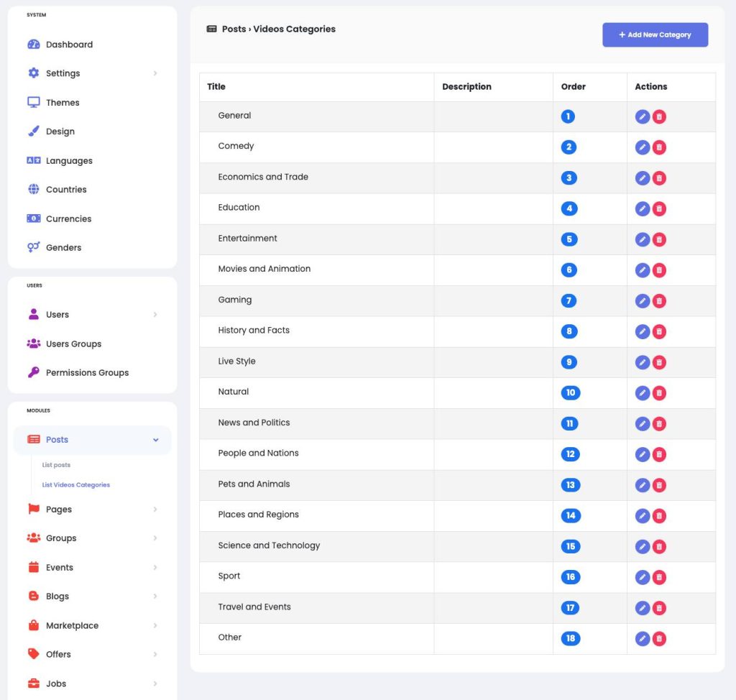Delete the Other category
The image size is (736, 700).
[x=659, y=638]
